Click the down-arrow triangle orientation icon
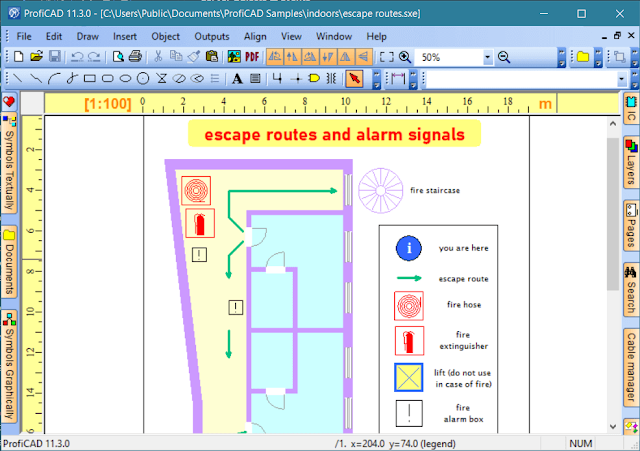Image resolution: width=640 pixels, height=451 pixels. pyautogui.click(x=327, y=57)
